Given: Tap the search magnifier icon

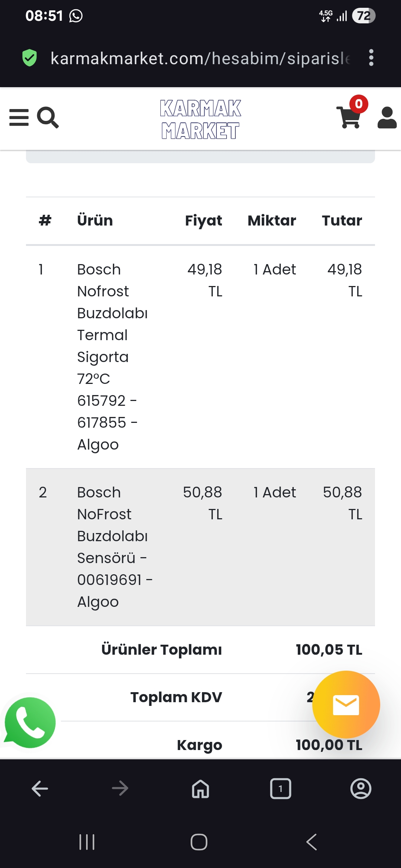Looking at the screenshot, I should tap(48, 118).
